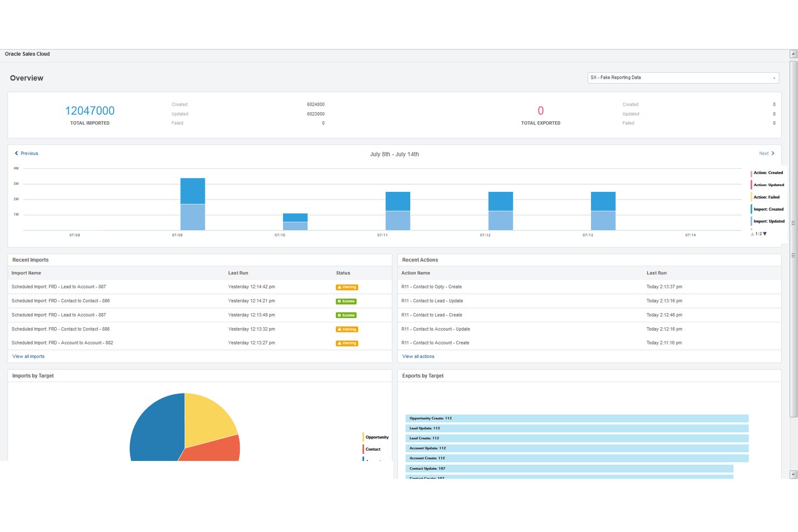Sort by the Action Name column header

click(416, 273)
